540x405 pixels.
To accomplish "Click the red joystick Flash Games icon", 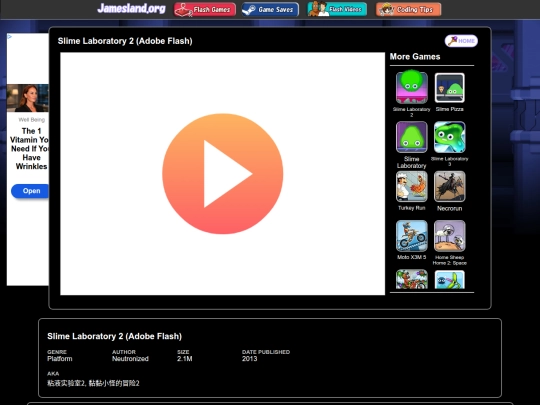I will [183, 10].
